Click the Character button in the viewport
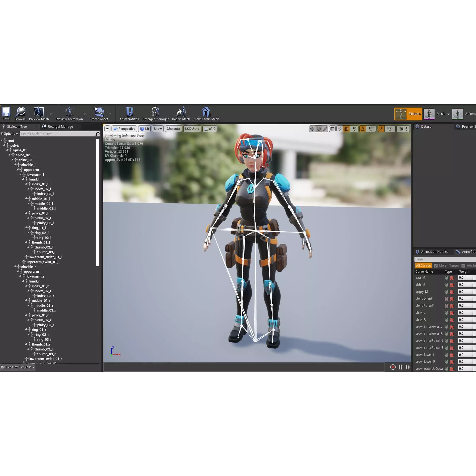The width and height of the screenshot is (476, 476). (x=173, y=129)
